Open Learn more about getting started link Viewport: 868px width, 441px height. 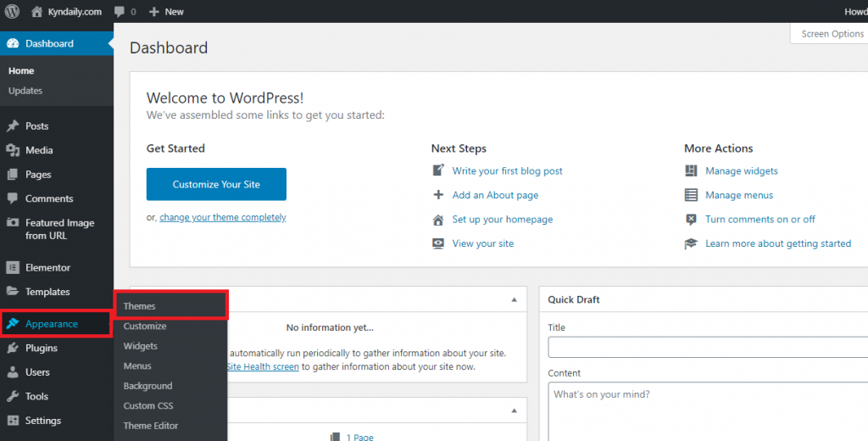pos(778,243)
